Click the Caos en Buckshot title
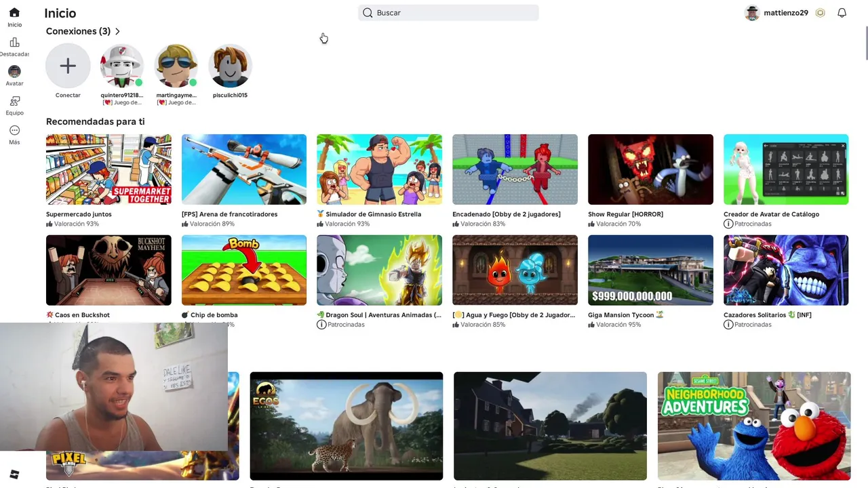 point(78,315)
